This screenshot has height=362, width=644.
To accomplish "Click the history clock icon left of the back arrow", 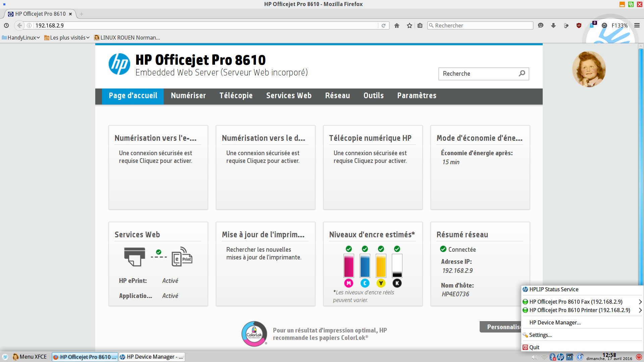I will pyautogui.click(x=6, y=25).
